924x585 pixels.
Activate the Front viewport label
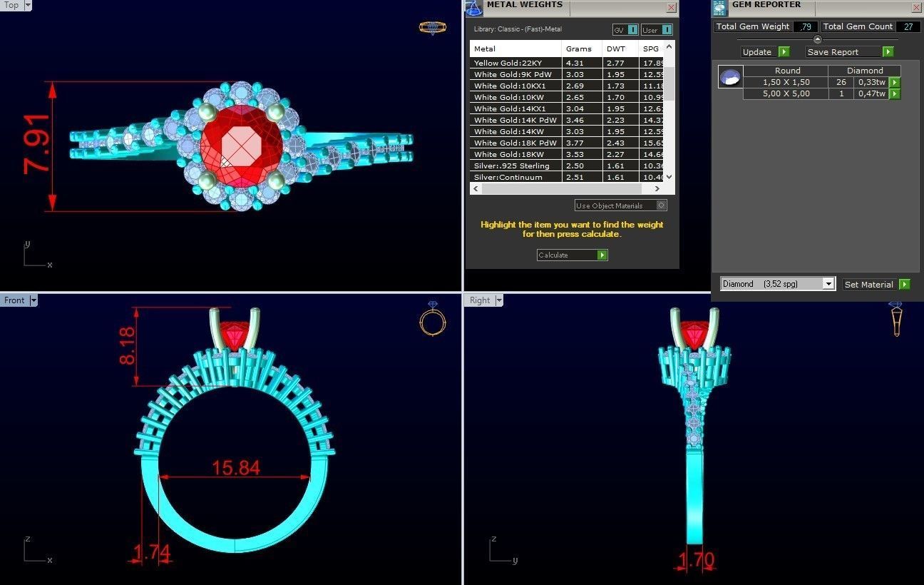pyautogui.click(x=14, y=300)
